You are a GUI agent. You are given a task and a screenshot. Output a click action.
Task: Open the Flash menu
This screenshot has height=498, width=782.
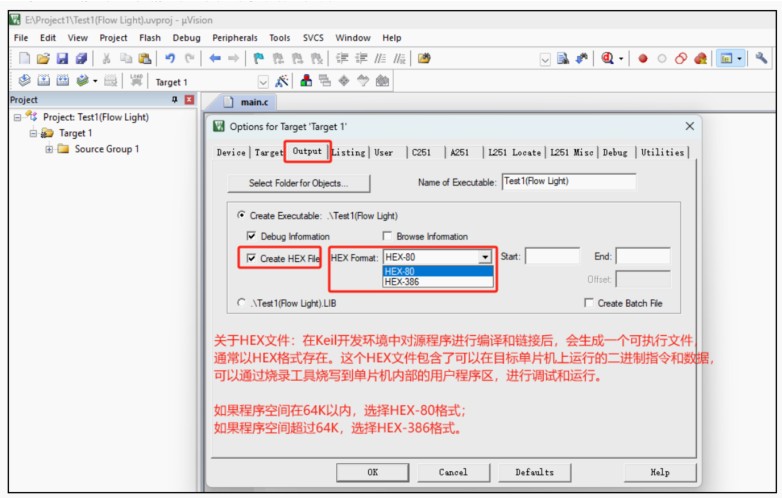(150, 38)
